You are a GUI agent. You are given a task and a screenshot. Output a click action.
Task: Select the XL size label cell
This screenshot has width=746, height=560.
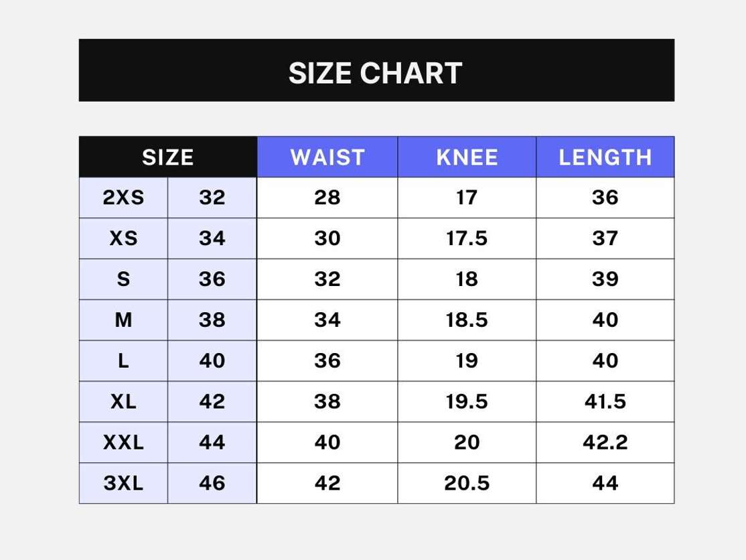pyautogui.click(x=123, y=402)
